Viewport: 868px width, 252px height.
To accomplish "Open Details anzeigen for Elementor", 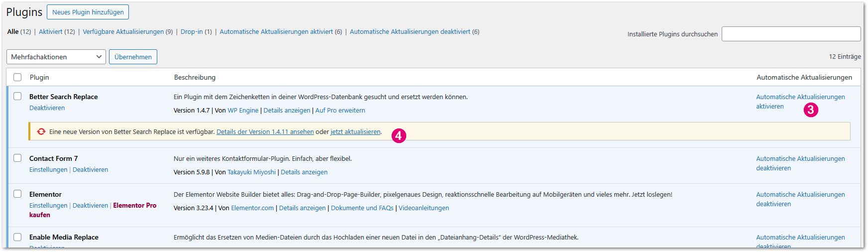I will pyautogui.click(x=302, y=208).
